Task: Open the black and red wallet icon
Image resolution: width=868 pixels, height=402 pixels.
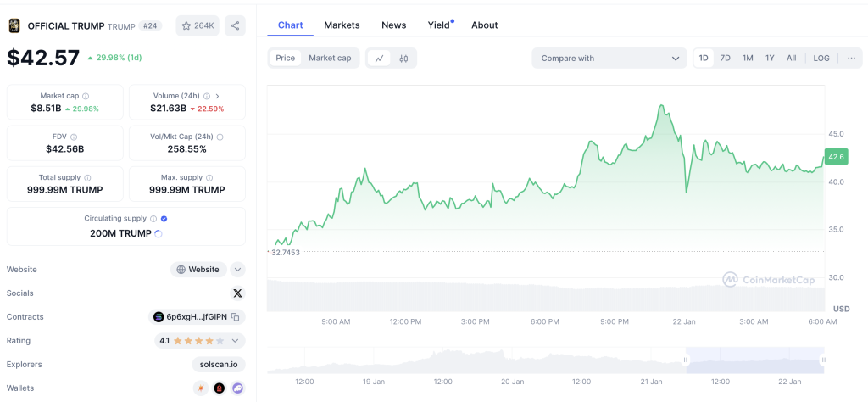Action: 220,388
